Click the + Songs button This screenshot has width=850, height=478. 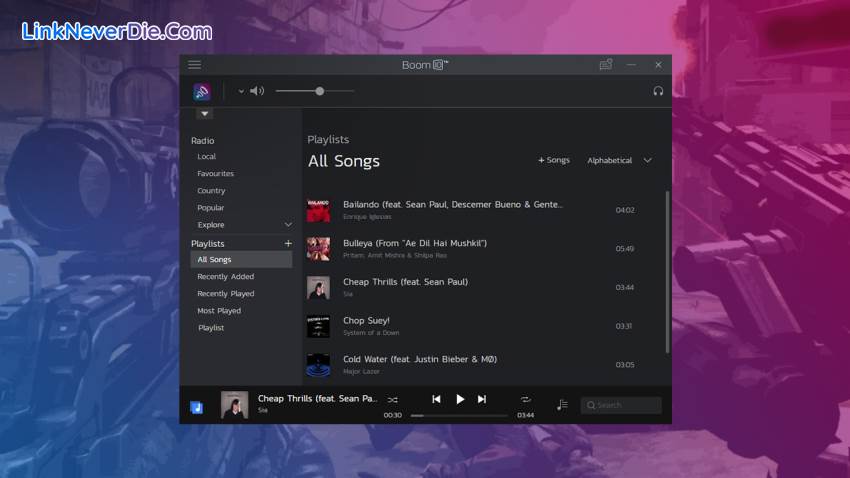pyautogui.click(x=554, y=160)
